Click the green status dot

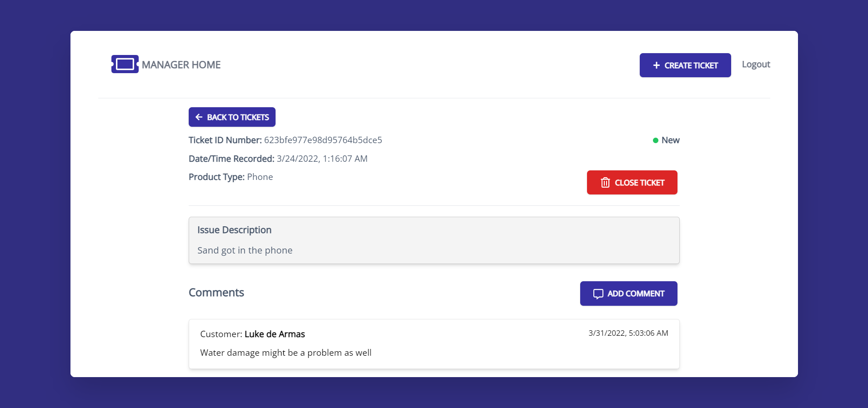tap(655, 140)
